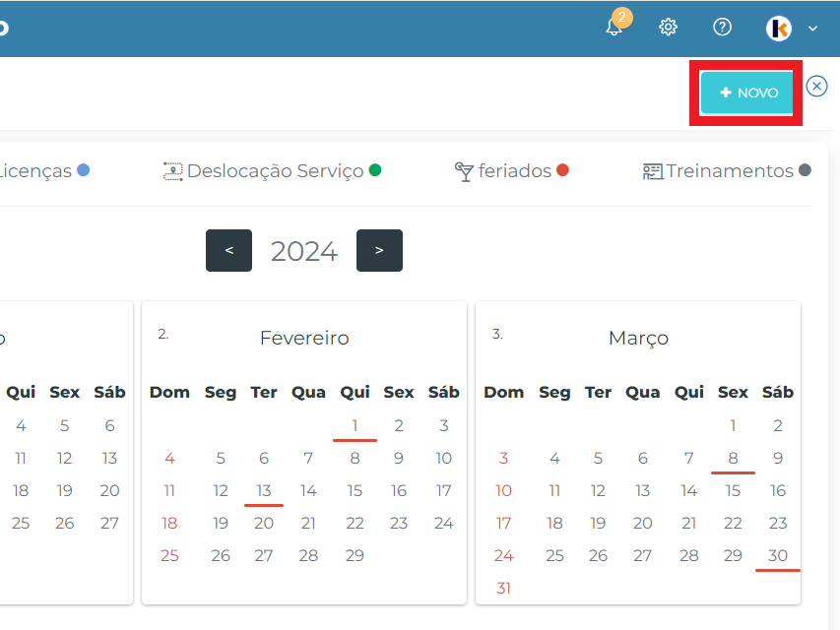840x630 pixels.
Task: Go to next year with > button
Action: [379, 250]
